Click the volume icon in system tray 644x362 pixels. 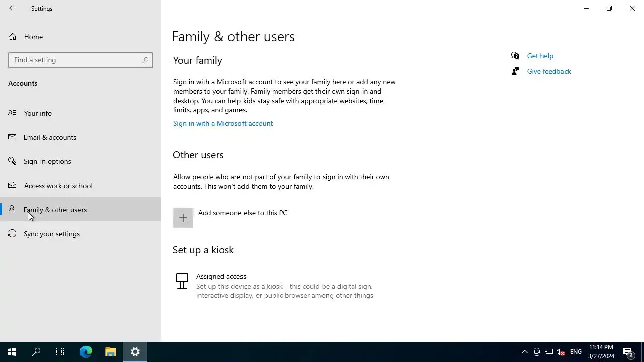[560, 352]
